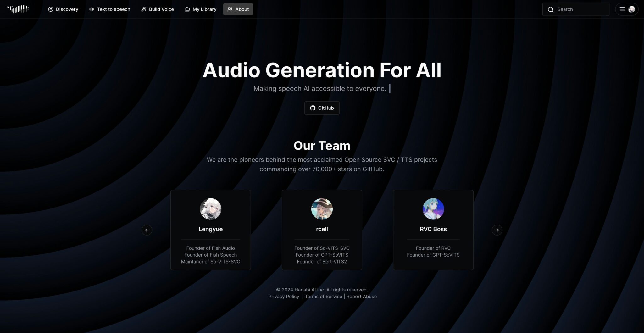
Task: Open the Privacy Policy link
Action: point(283,296)
